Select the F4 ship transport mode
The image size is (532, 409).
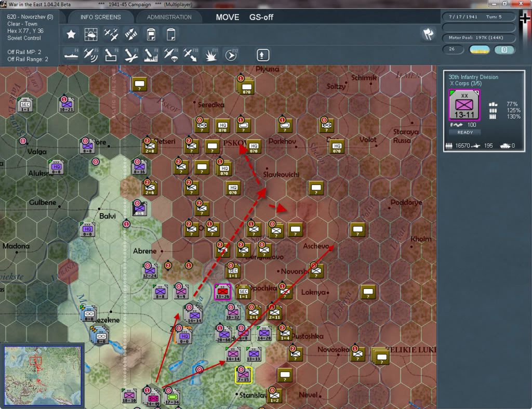pos(72,55)
